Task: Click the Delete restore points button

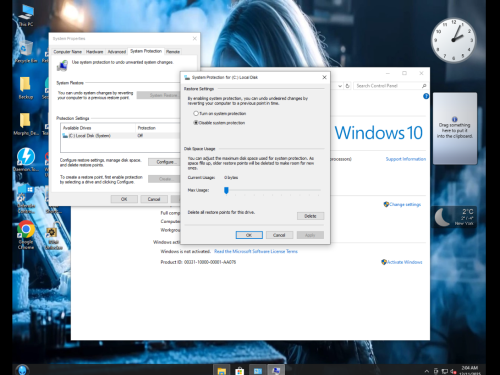Action: click(x=310, y=216)
